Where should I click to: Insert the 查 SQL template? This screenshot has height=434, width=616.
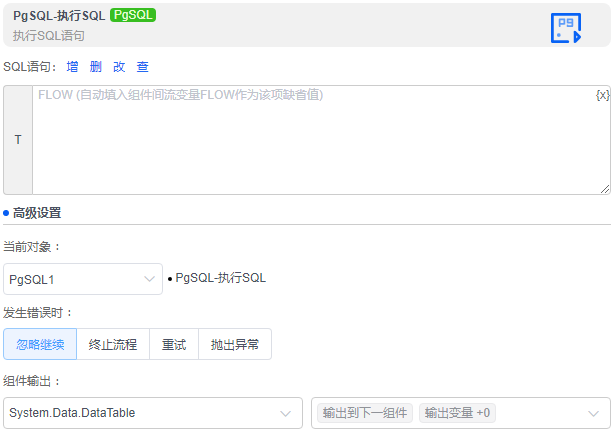click(143, 67)
